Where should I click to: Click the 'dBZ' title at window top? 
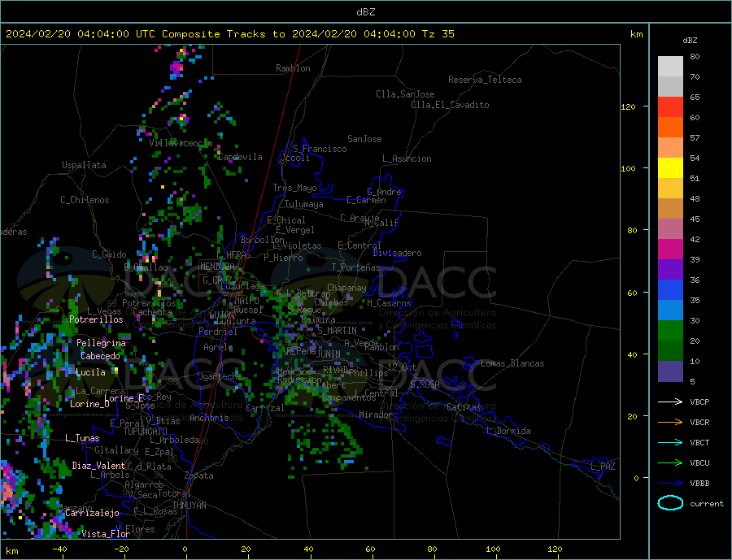(x=365, y=12)
